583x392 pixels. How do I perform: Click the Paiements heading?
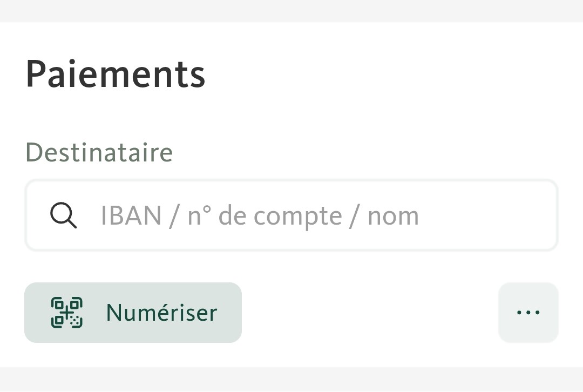116,74
